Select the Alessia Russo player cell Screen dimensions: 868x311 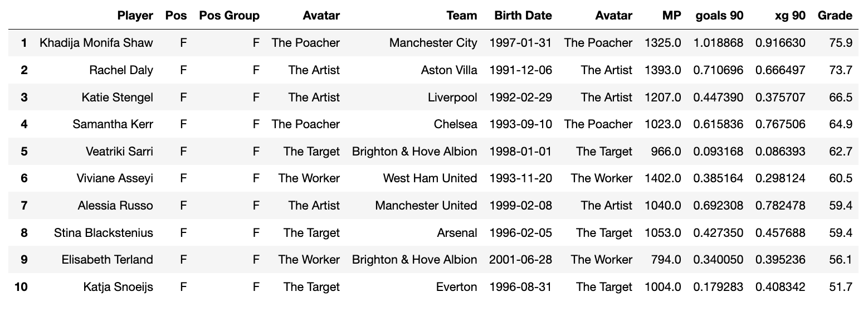tap(115, 206)
